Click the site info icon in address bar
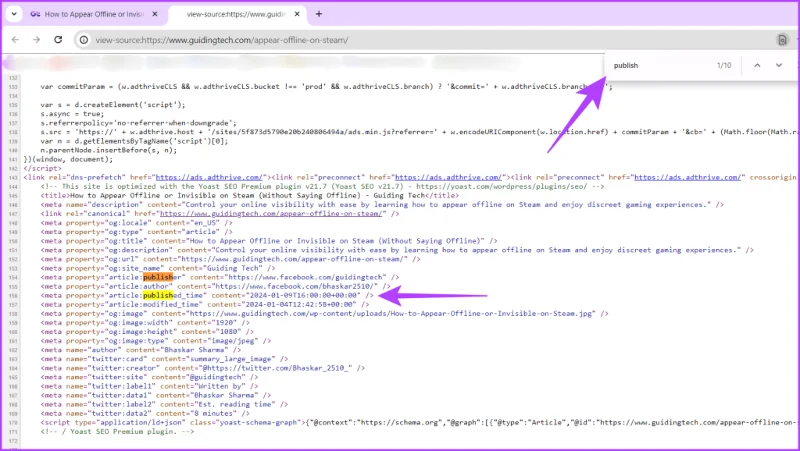The width and height of the screenshot is (800, 451). [x=84, y=40]
